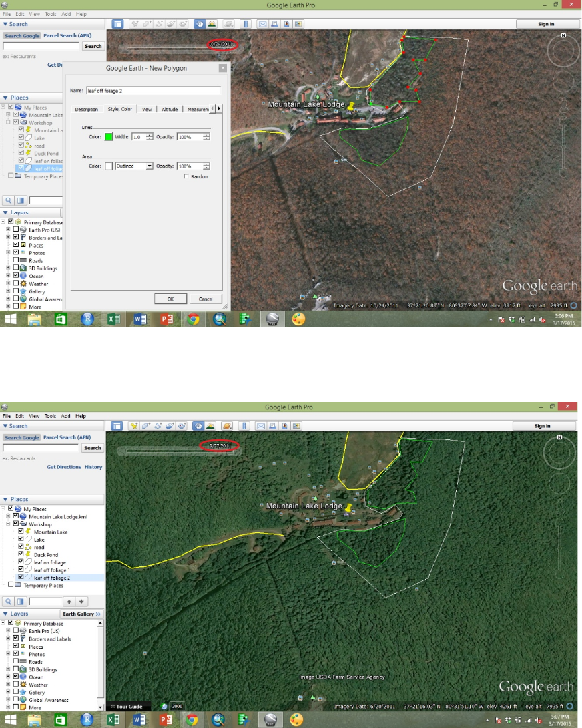Screen dimensions: 582x728
Task: Open Add menu in green imagery window
Action: pos(65,416)
